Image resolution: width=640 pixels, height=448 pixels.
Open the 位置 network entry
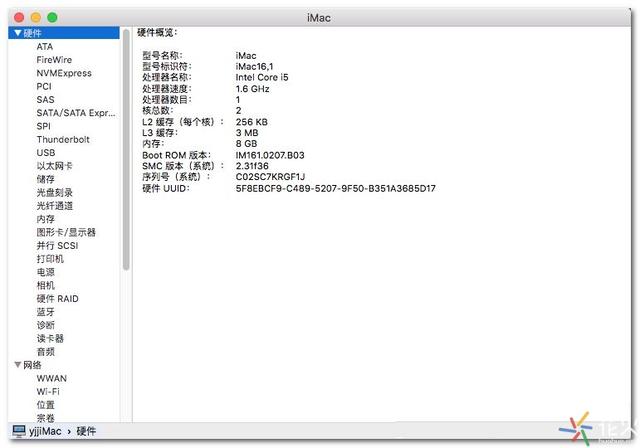45,405
